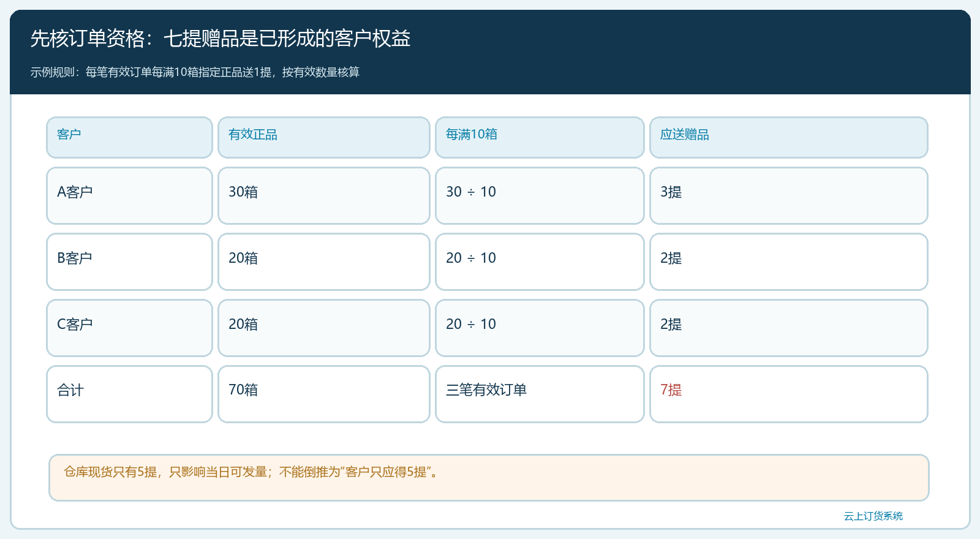Select the "3提" gift cell
Screen dimensions: 980x539
click(x=789, y=195)
